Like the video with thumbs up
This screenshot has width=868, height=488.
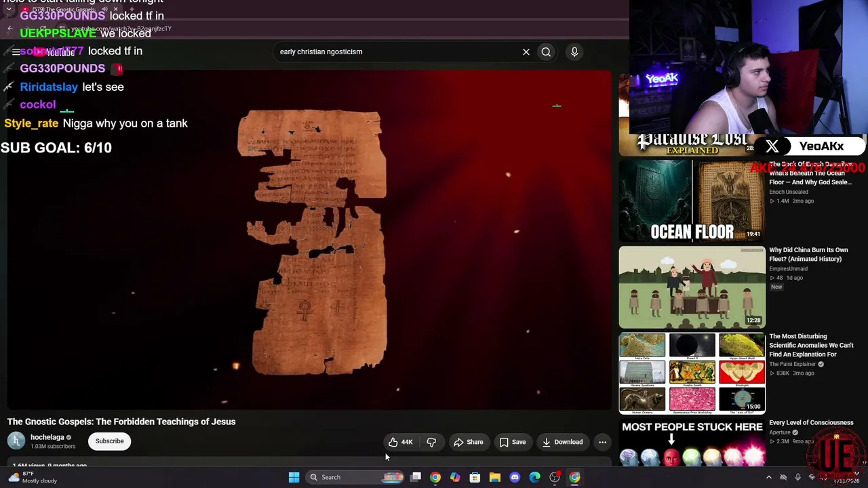coord(401,442)
